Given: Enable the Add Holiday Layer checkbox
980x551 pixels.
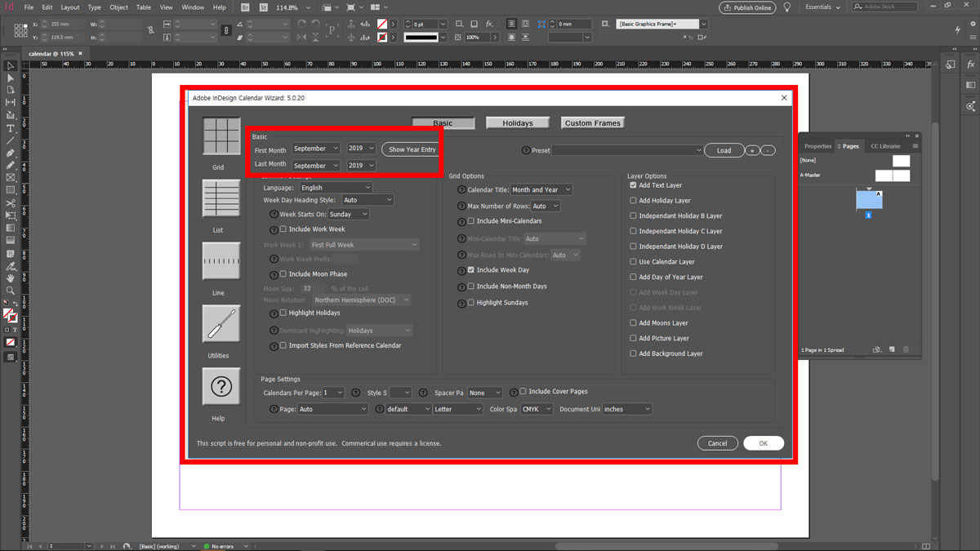Looking at the screenshot, I should tap(633, 201).
